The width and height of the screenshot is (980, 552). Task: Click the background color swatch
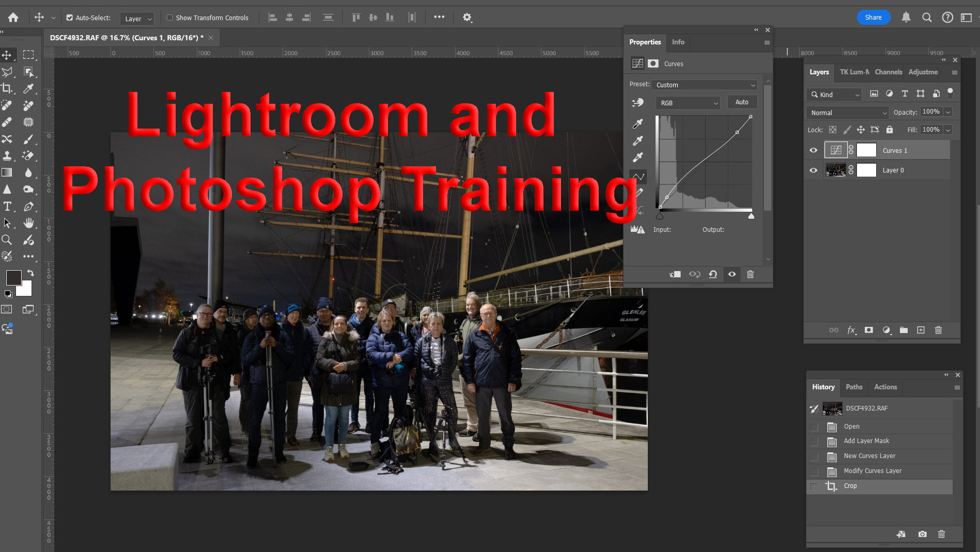25,290
